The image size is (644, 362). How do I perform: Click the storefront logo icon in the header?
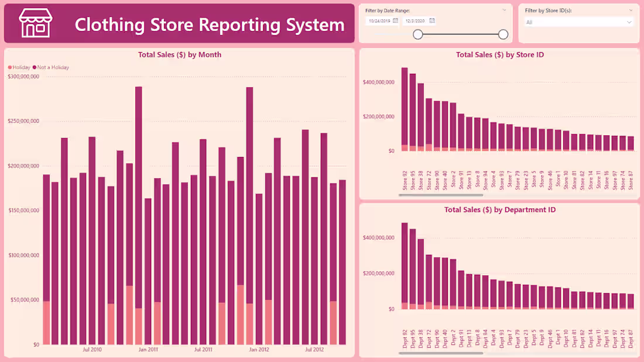pyautogui.click(x=36, y=24)
